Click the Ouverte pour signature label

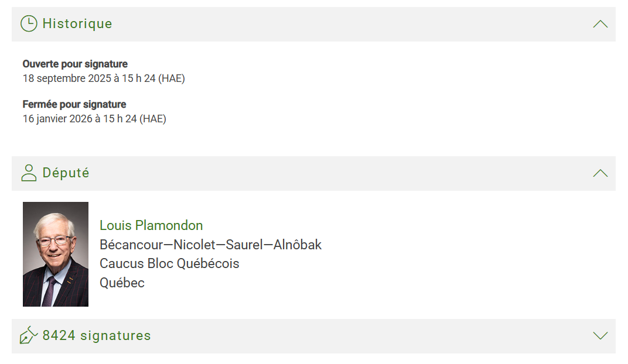75,64
